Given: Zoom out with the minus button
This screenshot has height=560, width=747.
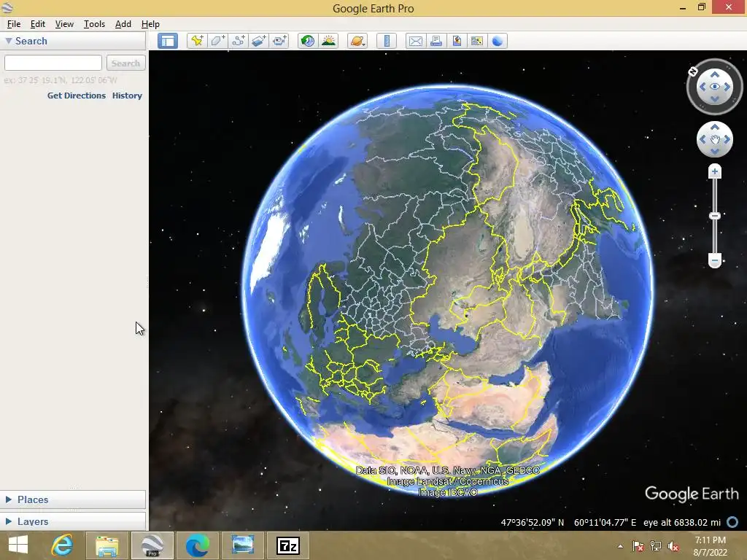Looking at the screenshot, I should 715,260.
